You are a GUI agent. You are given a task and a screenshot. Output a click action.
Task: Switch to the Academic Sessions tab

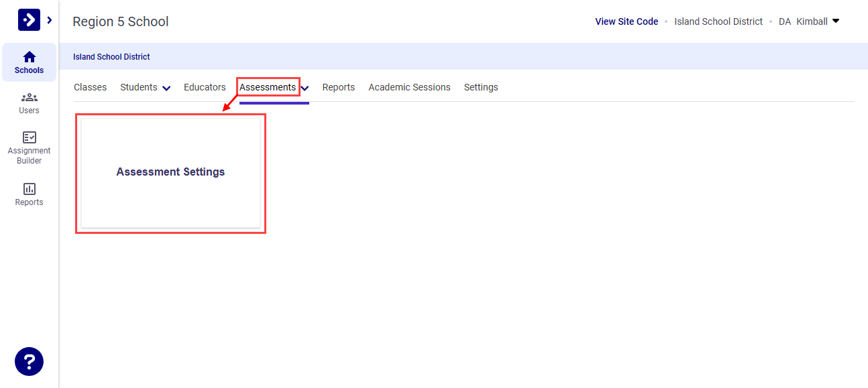pyautogui.click(x=409, y=87)
